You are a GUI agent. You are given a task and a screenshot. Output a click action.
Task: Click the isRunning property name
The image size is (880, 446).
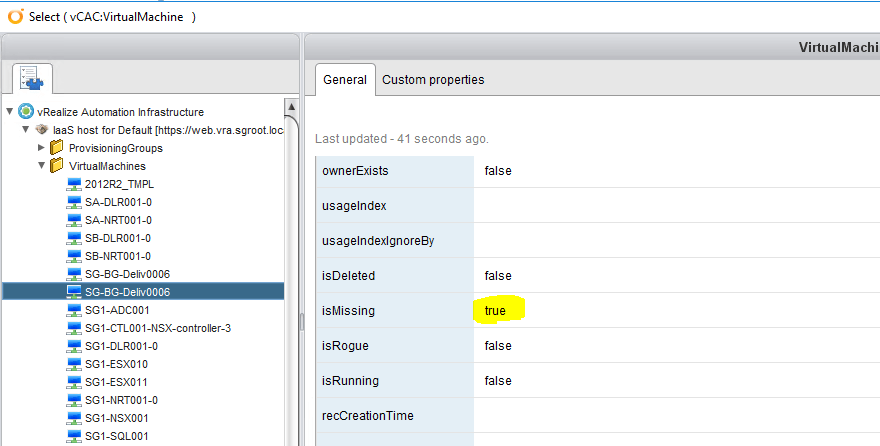coord(350,381)
